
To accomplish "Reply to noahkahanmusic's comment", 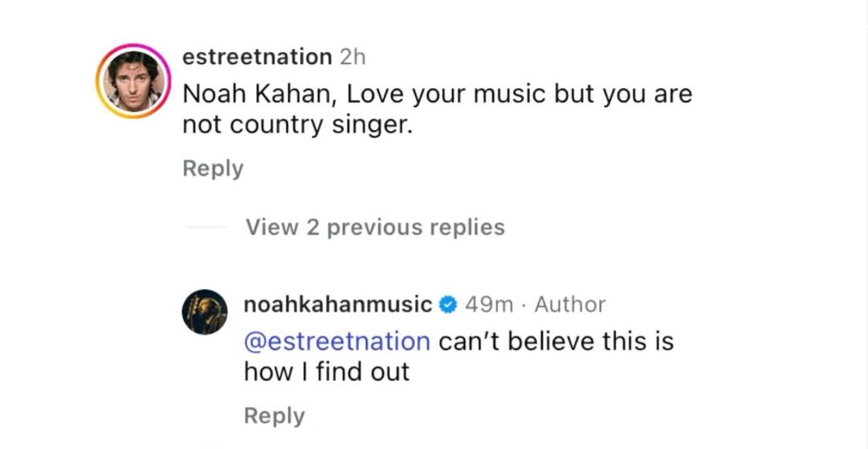I will point(275,414).
